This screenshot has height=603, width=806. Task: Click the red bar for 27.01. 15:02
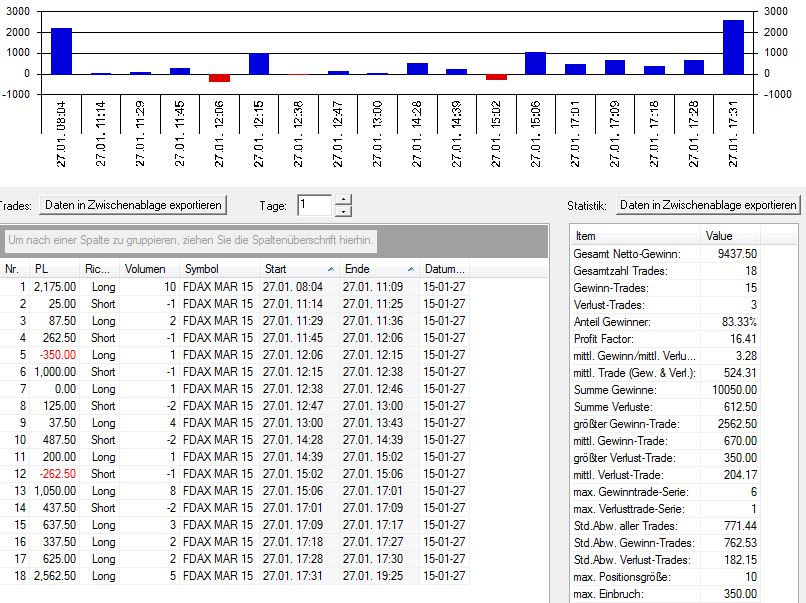pos(496,77)
